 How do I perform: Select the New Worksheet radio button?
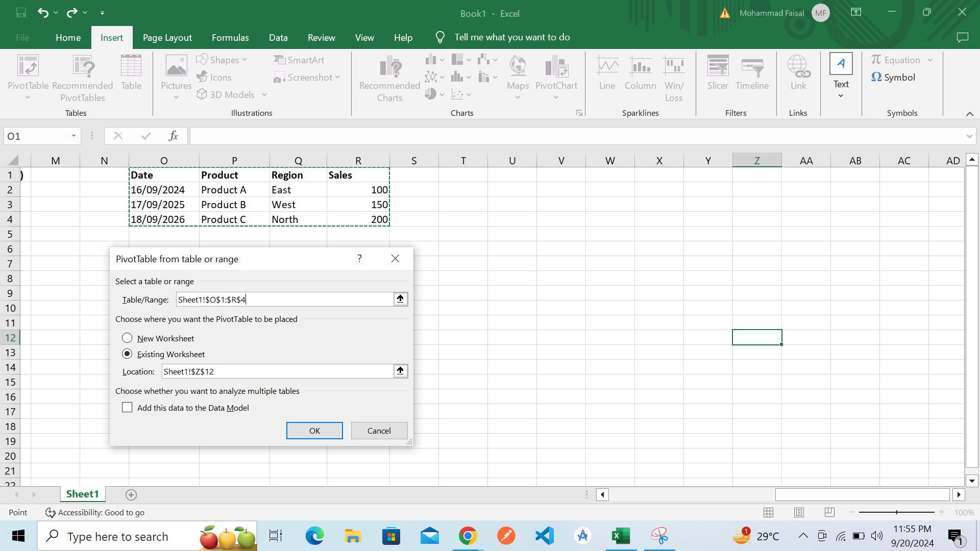coord(127,338)
